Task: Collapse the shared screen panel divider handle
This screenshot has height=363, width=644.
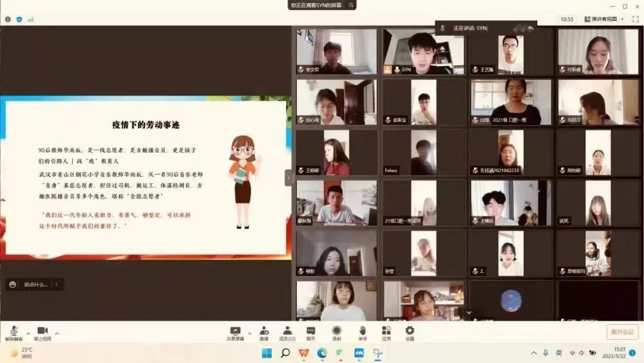Action: (x=289, y=177)
